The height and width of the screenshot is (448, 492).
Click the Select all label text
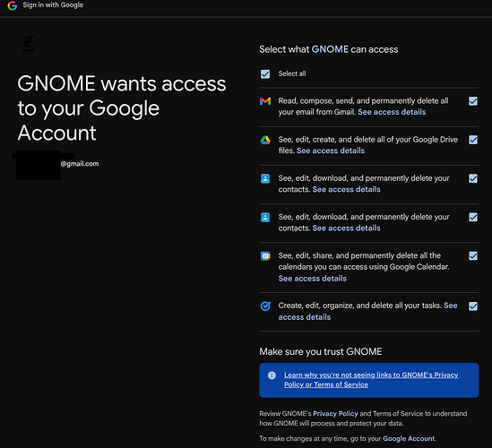point(292,73)
